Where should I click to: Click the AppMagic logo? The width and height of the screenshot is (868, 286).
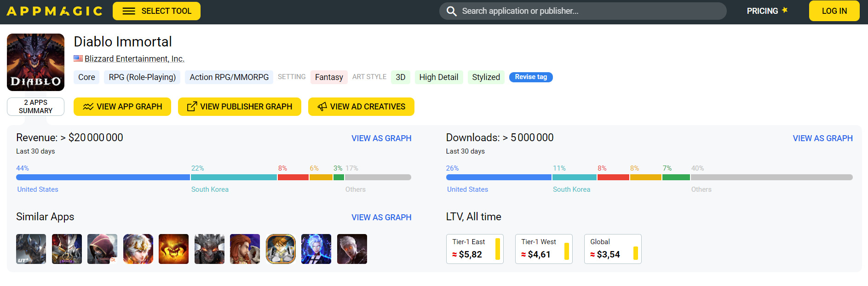54,11
